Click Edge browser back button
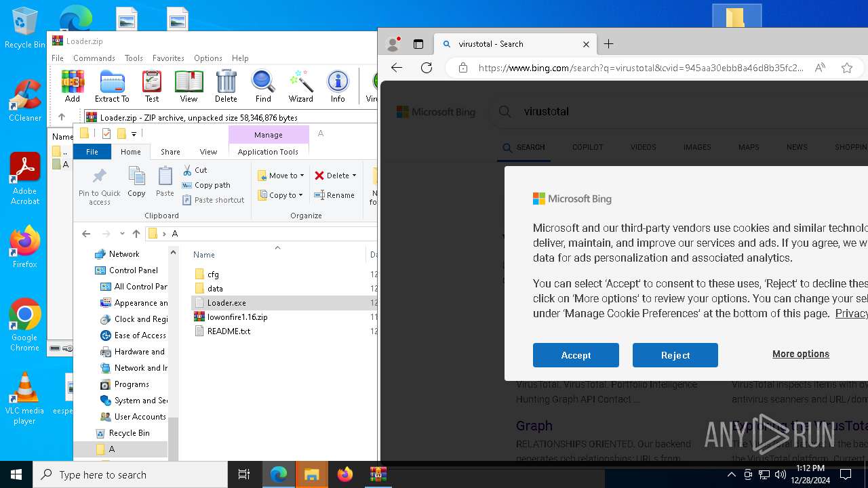 pos(397,68)
